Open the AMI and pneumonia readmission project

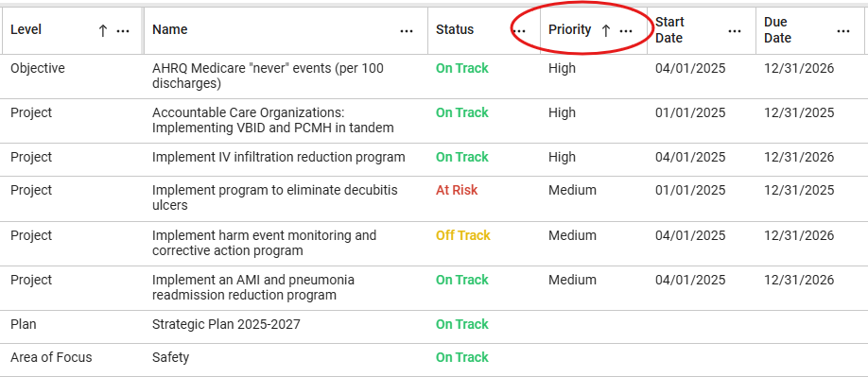tap(253, 287)
